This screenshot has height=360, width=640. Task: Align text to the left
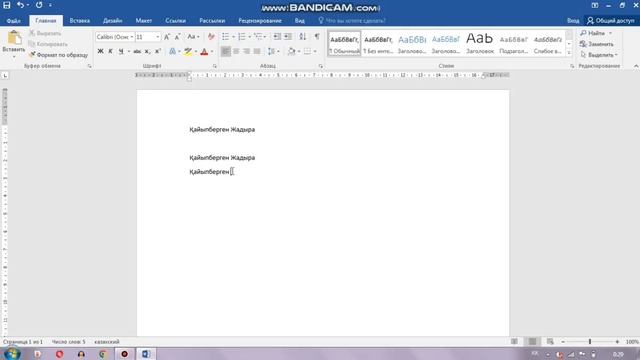[226, 51]
